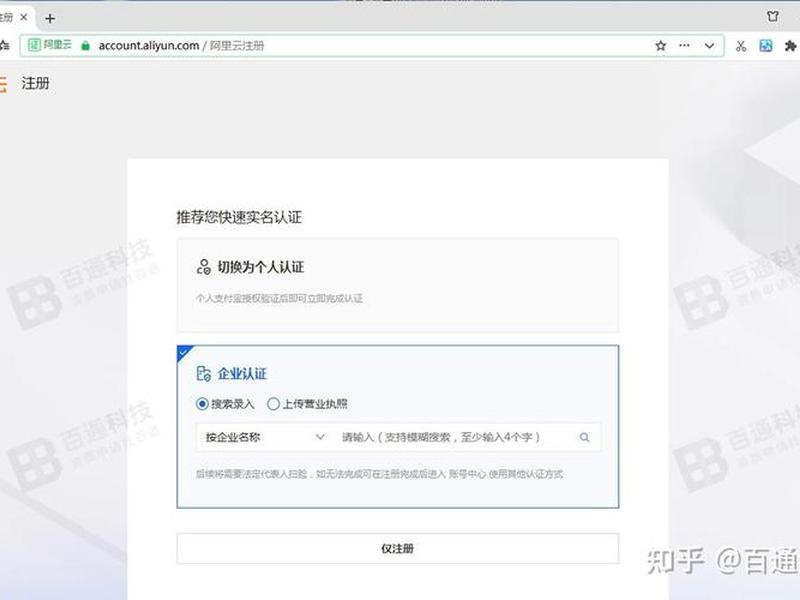This screenshot has width=800, height=600.
Task: Click the 个人支付宝授权 description text
Action: coord(279,298)
